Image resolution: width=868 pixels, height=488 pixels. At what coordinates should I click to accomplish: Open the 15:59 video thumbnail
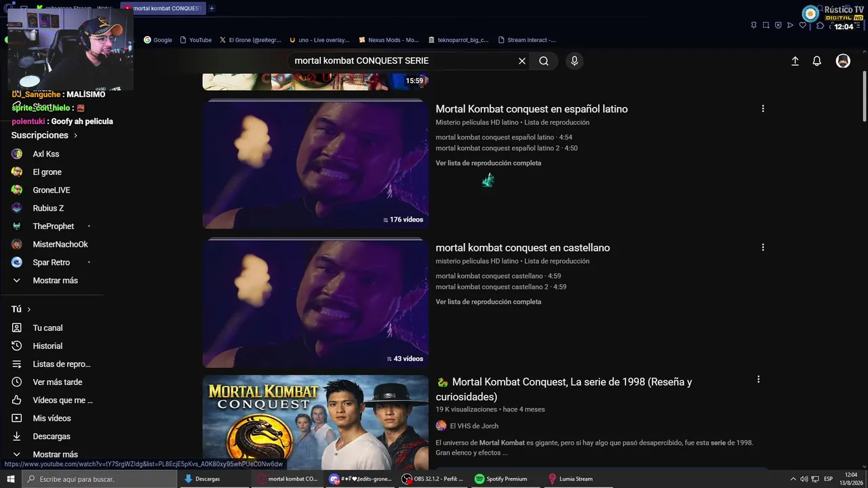315,81
